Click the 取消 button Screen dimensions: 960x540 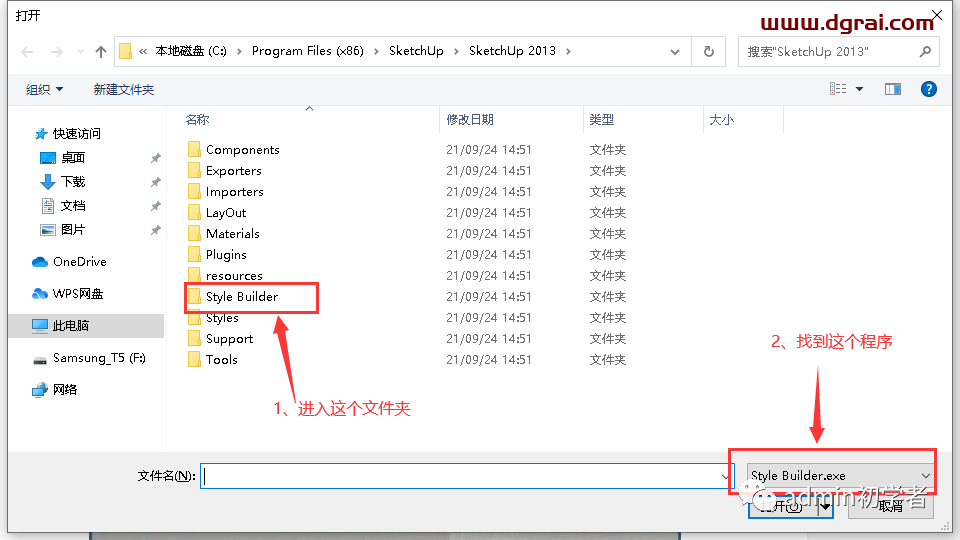point(891,506)
